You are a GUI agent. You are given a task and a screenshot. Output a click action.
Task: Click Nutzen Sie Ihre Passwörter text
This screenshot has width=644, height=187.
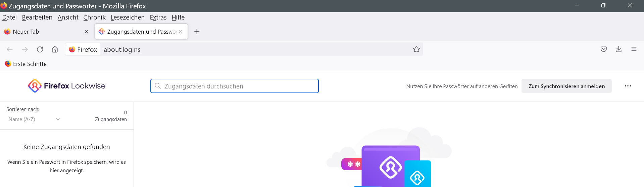click(462, 86)
